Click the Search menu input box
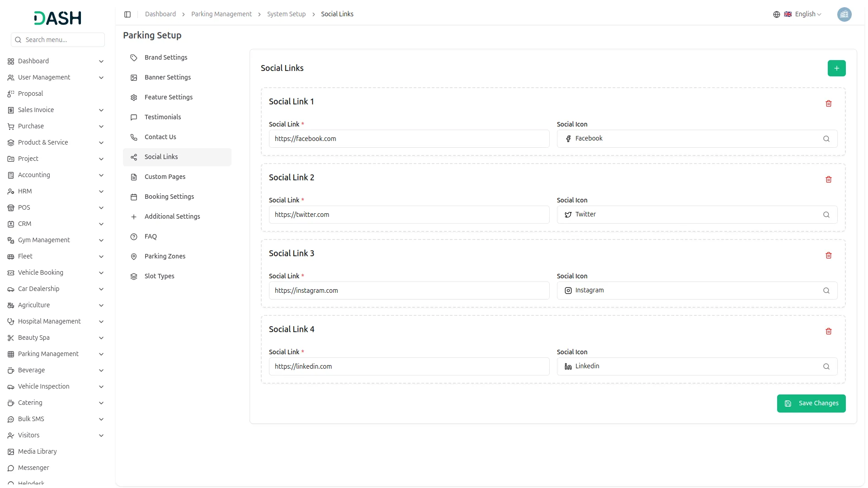Screen dimensions: 868x488 [58, 40]
